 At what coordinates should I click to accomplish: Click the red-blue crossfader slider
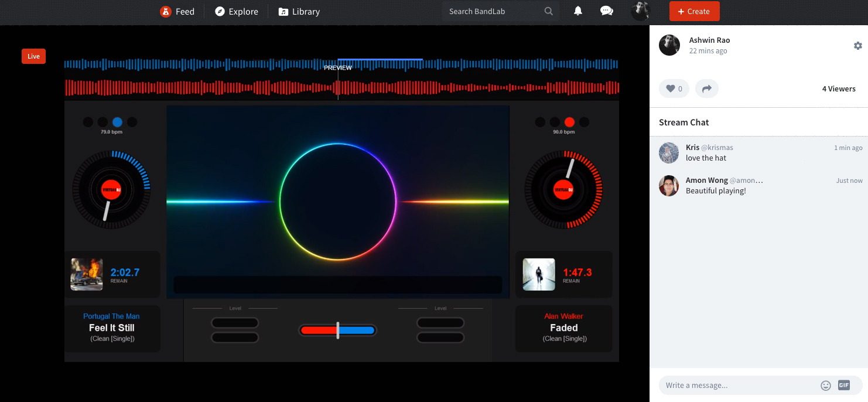(337, 331)
